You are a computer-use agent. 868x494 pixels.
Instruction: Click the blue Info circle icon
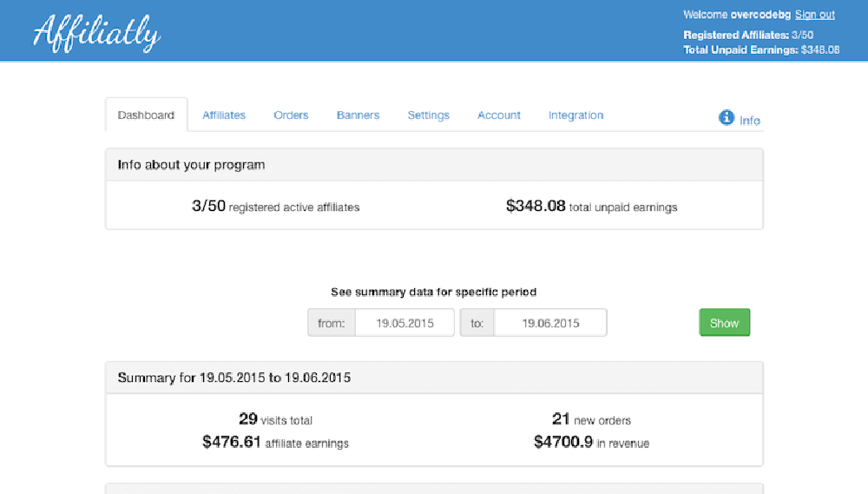tap(727, 117)
